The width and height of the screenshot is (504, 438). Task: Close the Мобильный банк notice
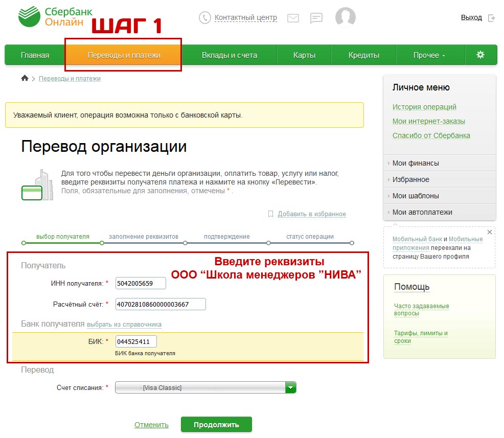point(490,232)
